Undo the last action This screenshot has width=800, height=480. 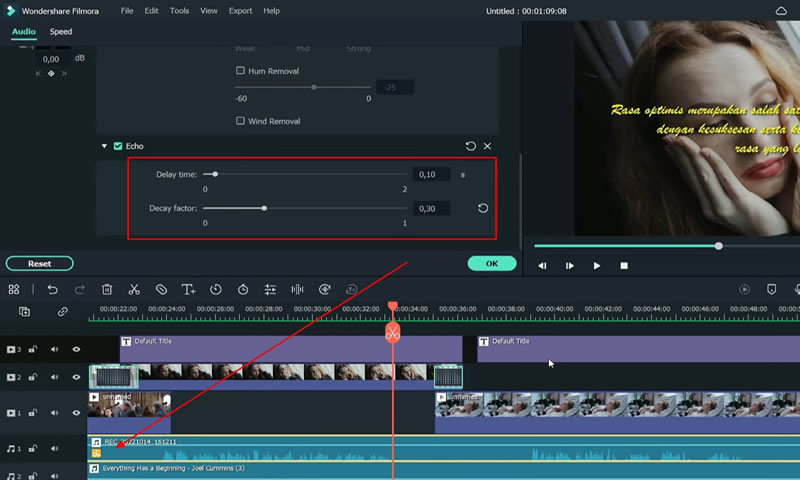(x=52, y=289)
